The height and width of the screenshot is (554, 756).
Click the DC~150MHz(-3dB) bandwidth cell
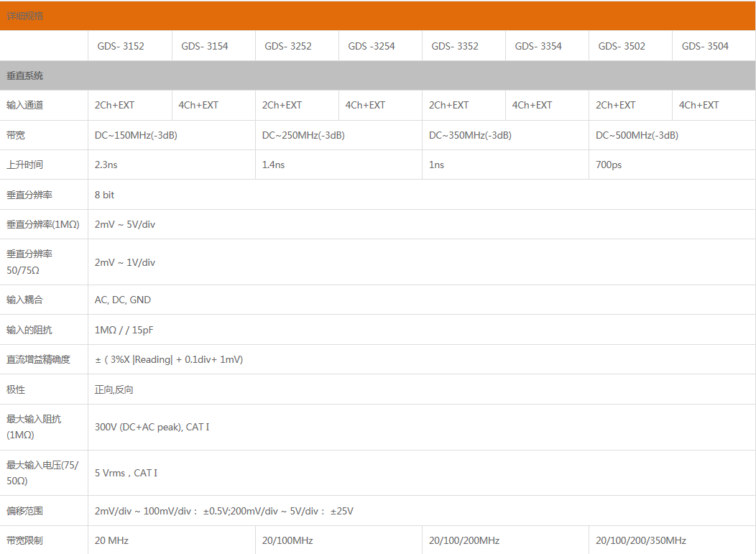pyautogui.click(x=136, y=135)
